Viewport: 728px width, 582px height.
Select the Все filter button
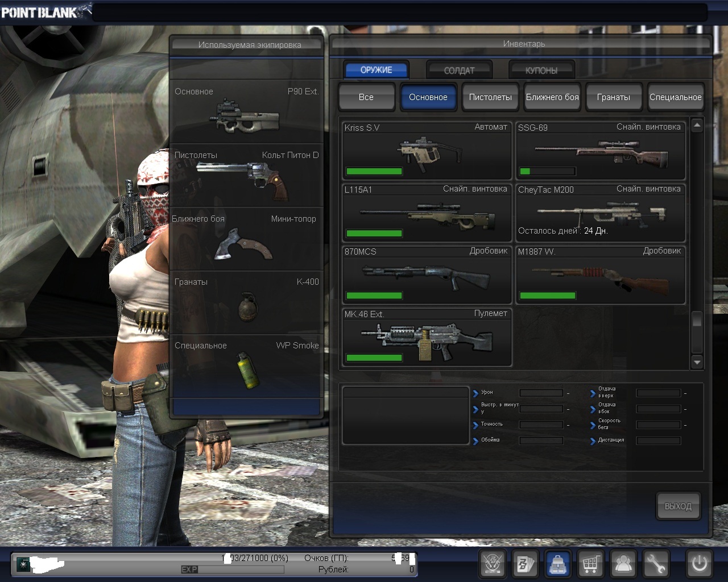click(x=366, y=97)
